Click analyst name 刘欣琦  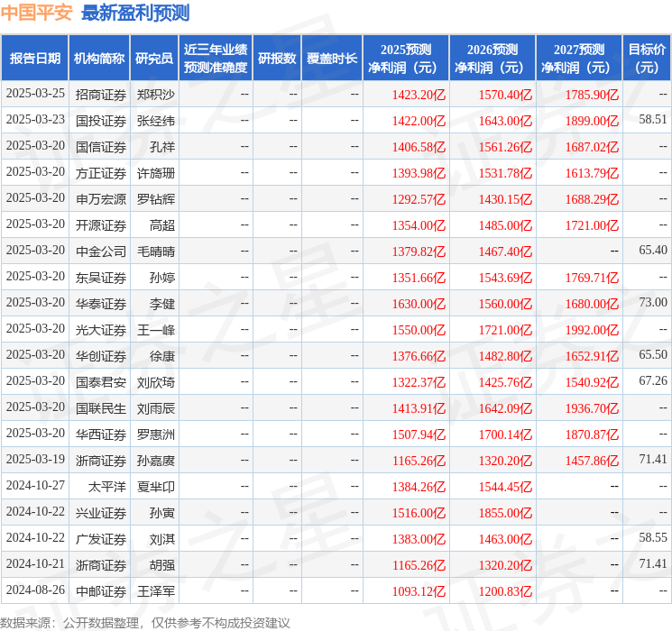click(156, 382)
